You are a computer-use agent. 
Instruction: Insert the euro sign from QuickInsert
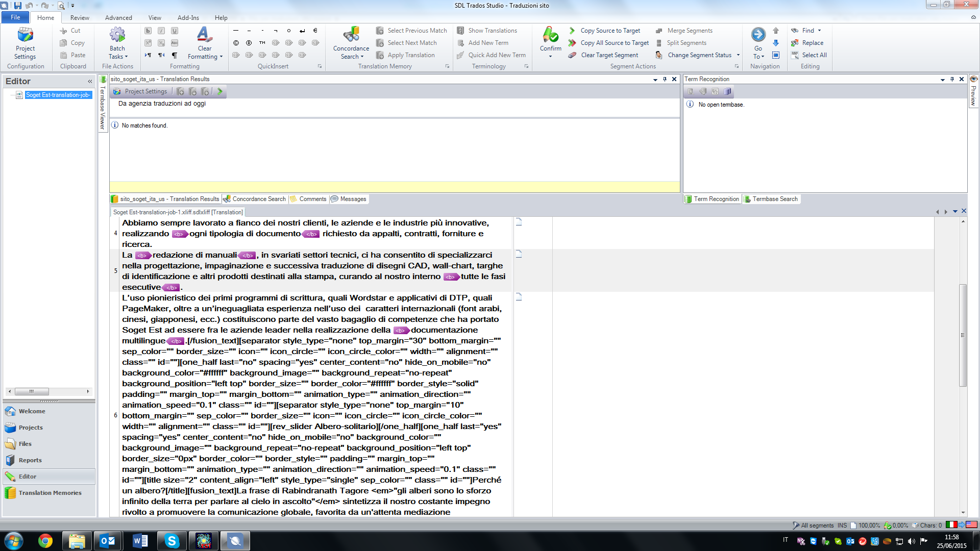coord(315,31)
